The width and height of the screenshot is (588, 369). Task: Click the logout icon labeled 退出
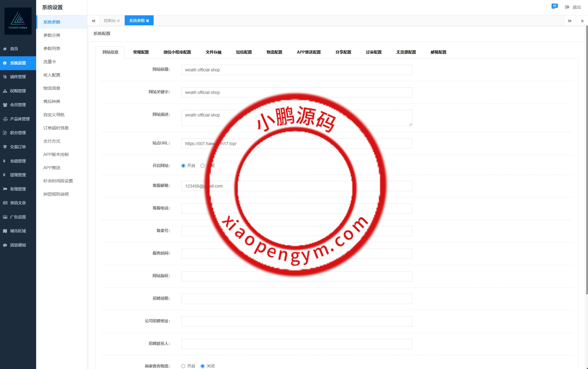(567, 7)
